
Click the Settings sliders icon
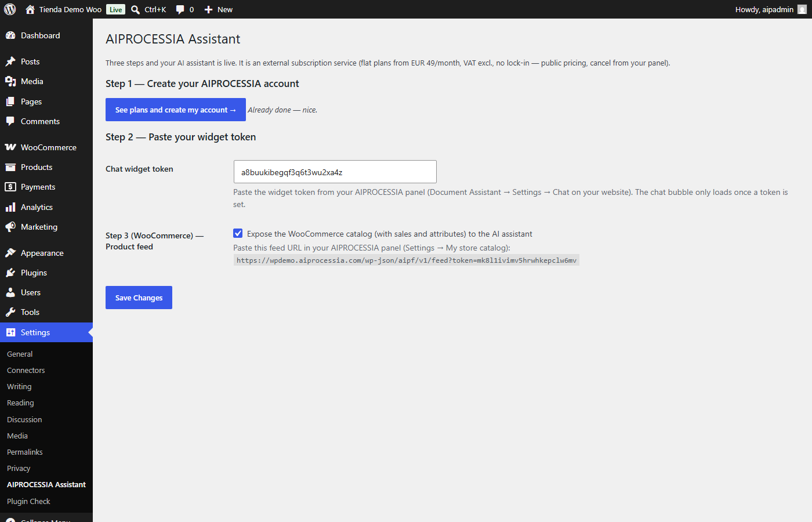10,332
